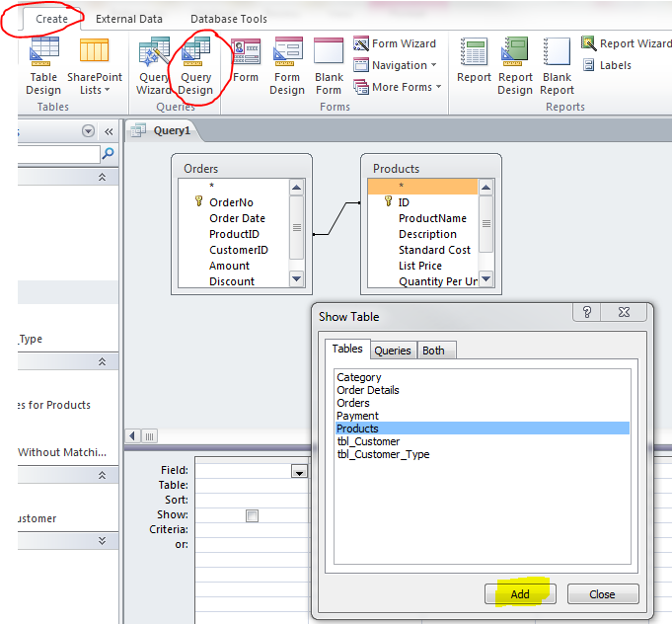Select tbl_Customer in Show Table list
This screenshot has height=624, width=672.
coord(483,441)
